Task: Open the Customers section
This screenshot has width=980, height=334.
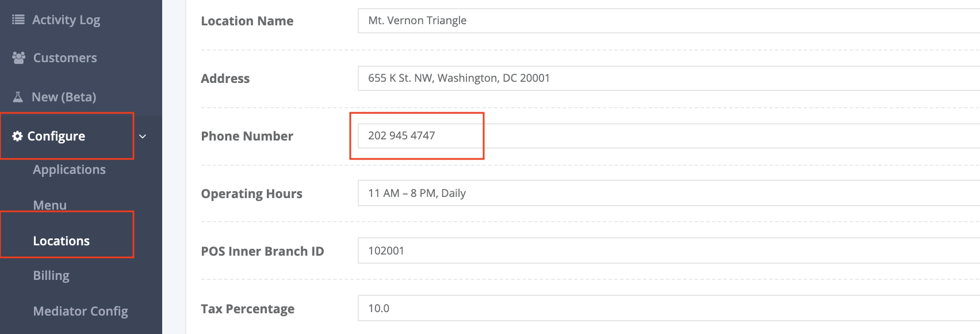Action: point(65,58)
